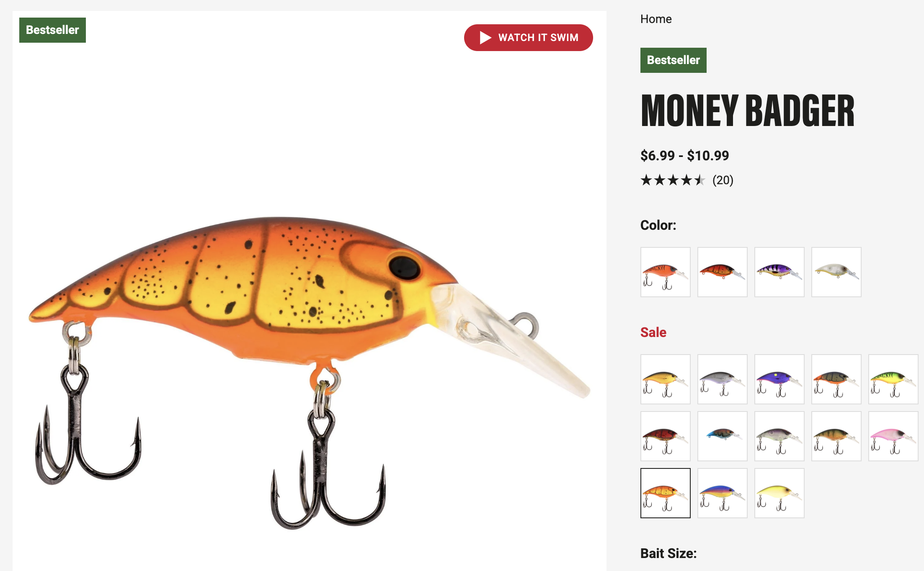Click the (20) review count
The image size is (924, 571).
(x=723, y=180)
